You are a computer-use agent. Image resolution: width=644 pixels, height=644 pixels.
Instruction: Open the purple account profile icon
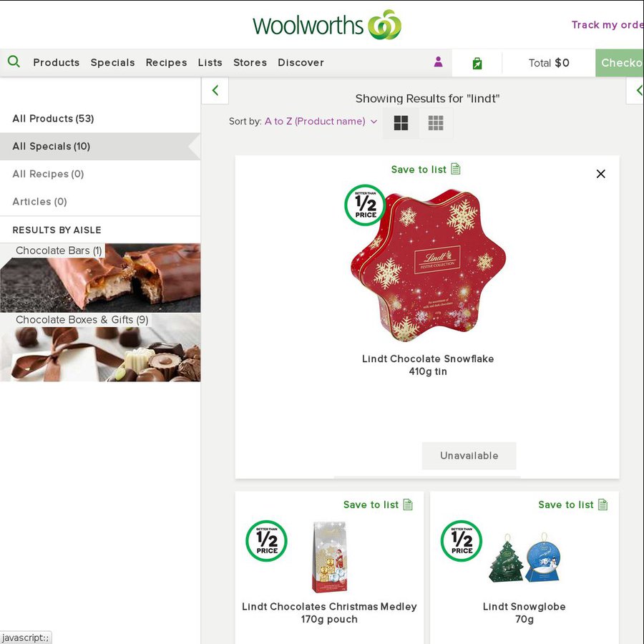click(438, 62)
